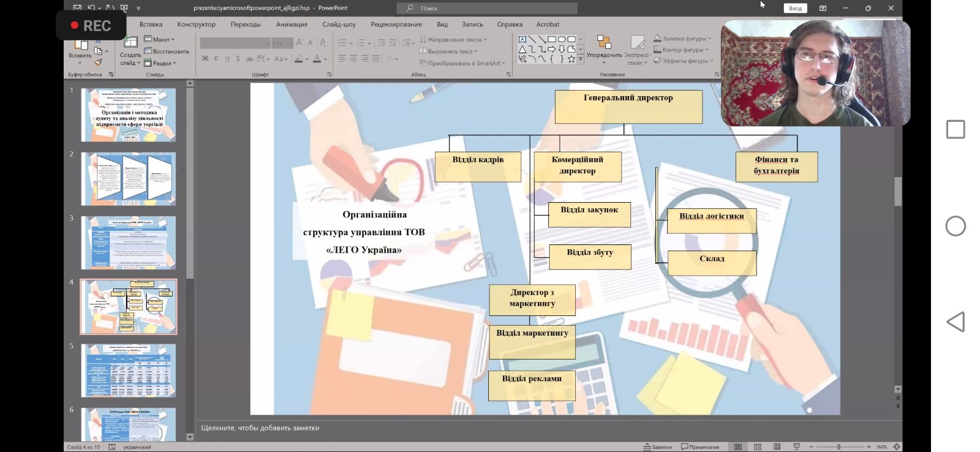Start presentation from beginning icon in title bar
Viewport: 980px width, 452px height.
pos(124,8)
